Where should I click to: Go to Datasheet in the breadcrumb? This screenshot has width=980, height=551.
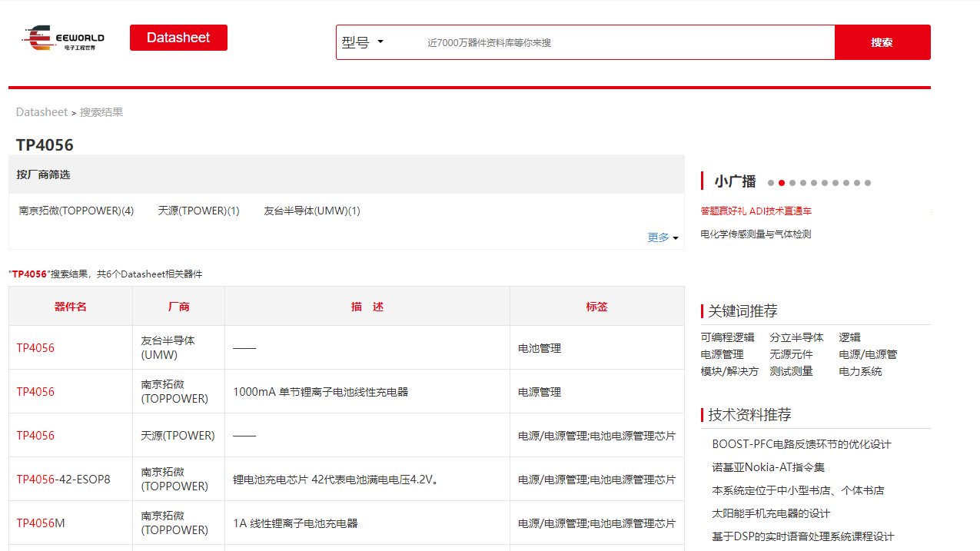point(42,112)
